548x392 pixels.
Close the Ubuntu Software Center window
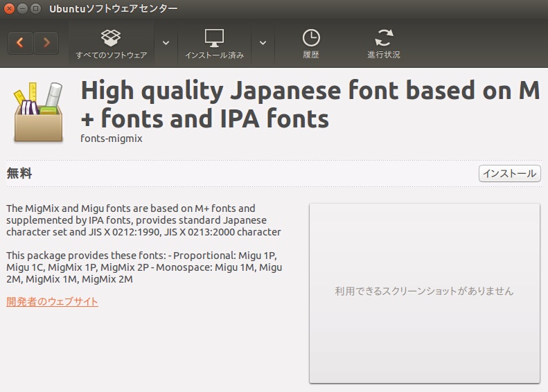(x=9, y=9)
